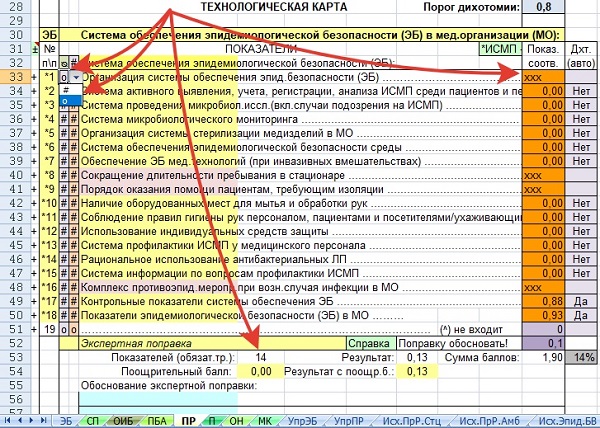The height and width of the screenshot is (428, 600).
Task: Select the Поощрительный балл cell 0,00
Action: tap(261, 371)
